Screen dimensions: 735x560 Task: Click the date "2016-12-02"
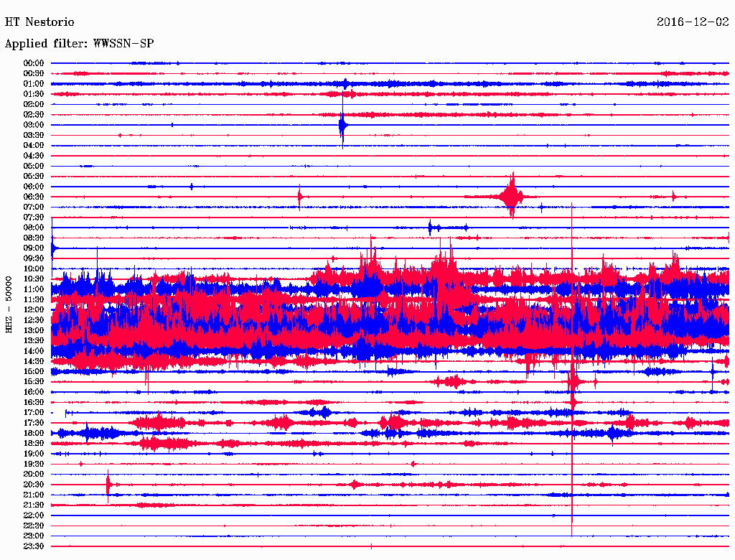coord(693,22)
